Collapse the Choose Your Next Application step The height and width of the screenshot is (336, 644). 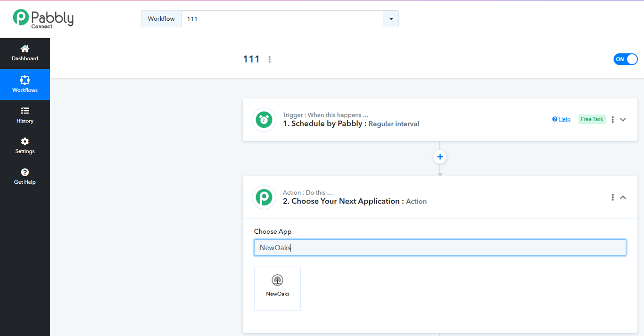coord(623,197)
